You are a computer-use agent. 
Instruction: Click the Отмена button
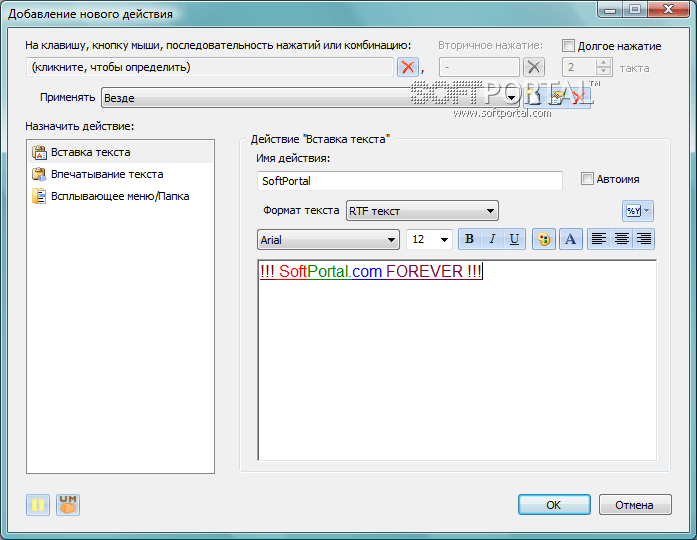(x=635, y=505)
